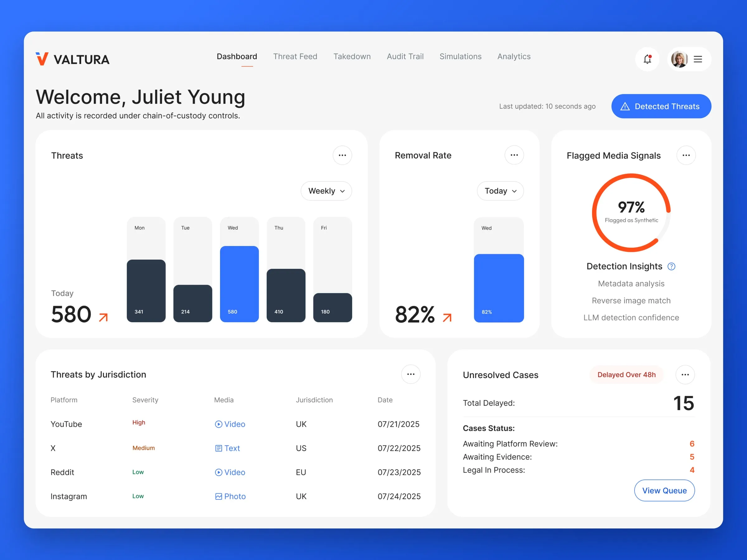The width and height of the screenshot is (747, 560).
Task: Click the Delayed Over 48h badge
Action: [627, 374]
